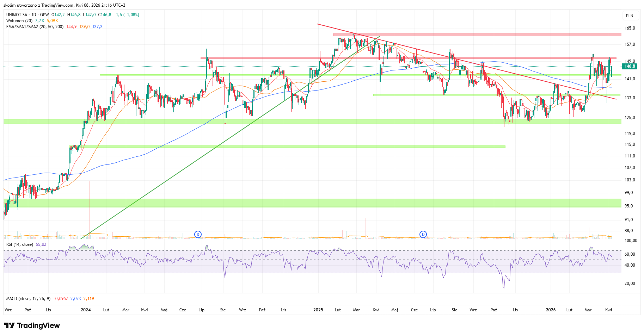Screen dimensions: 644x336
Task: Click the SMA 50 value 139,0
Action: tap(84, 27)
